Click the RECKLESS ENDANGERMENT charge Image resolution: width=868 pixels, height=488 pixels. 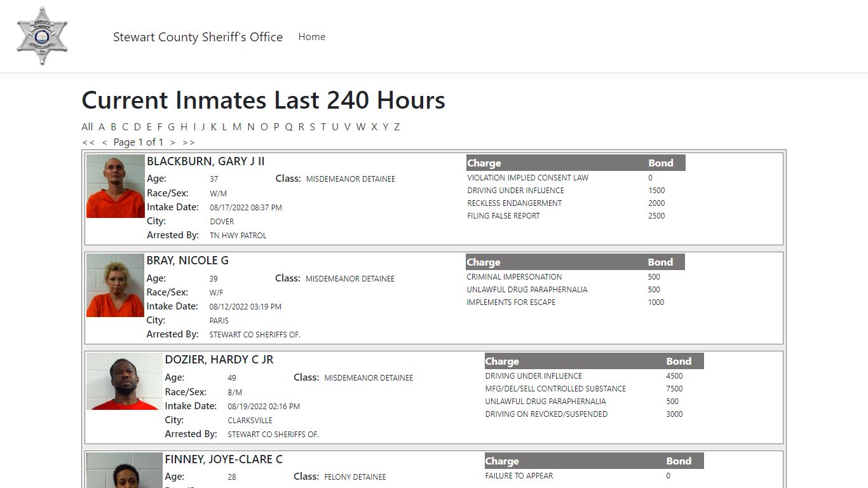coord(515,203)
